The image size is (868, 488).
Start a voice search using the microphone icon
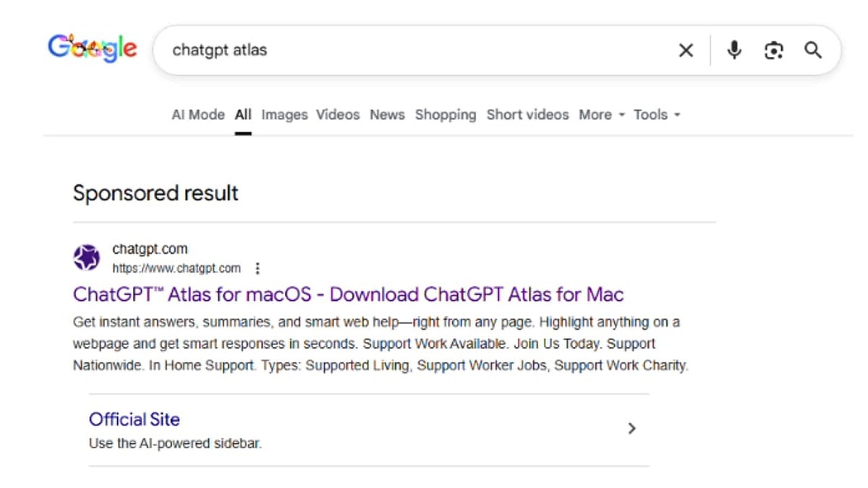734,50
